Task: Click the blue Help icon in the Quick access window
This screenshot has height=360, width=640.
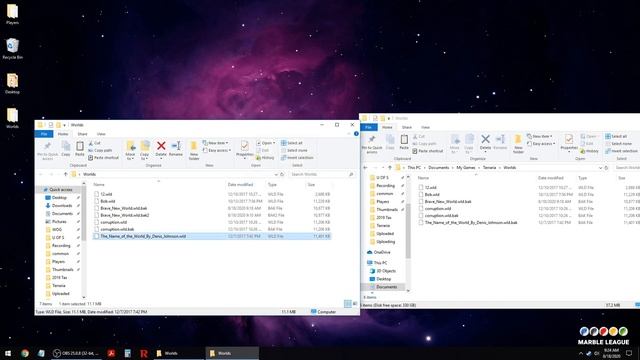Action: coord(356,134)
